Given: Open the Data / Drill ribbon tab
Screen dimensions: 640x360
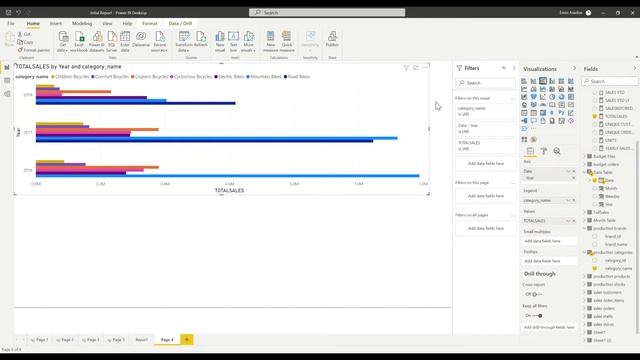Looking at the screenshot, I should (180, 23).
